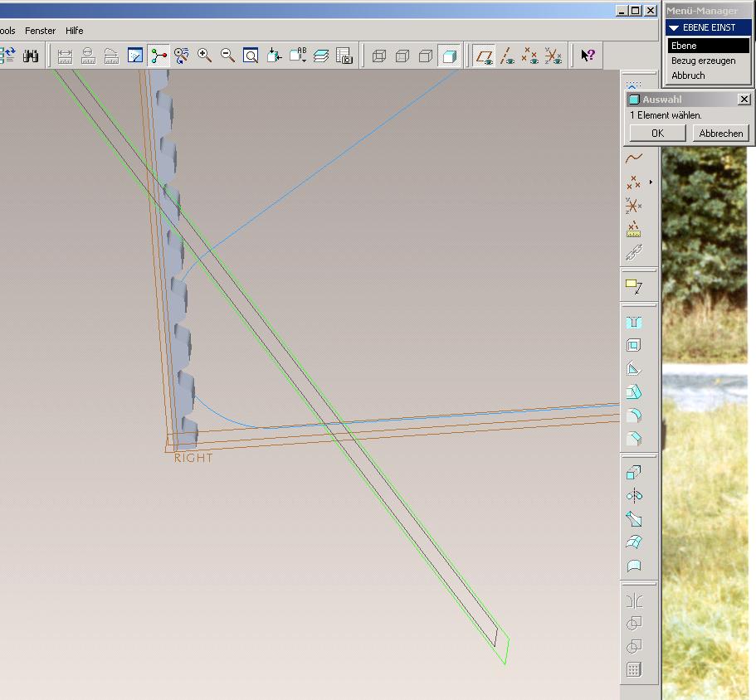756x700 pixels.
Task: Maximize the main application window
Action: 636,11
